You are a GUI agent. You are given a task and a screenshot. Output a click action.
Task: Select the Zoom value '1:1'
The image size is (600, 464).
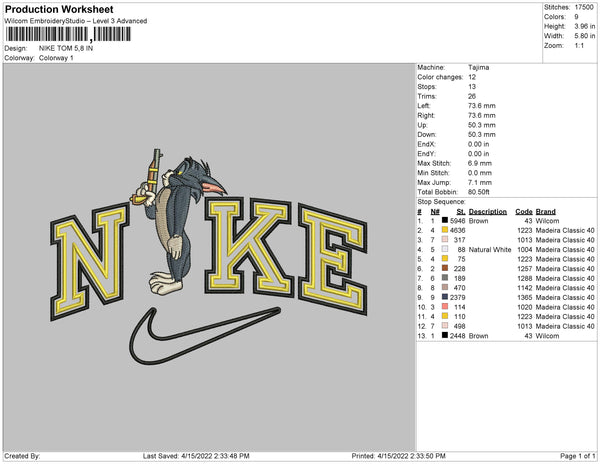[579, 46]
